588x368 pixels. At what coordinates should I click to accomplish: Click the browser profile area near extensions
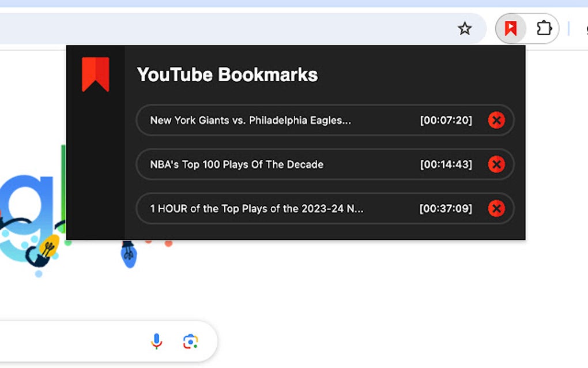click(x=585, y=28)
